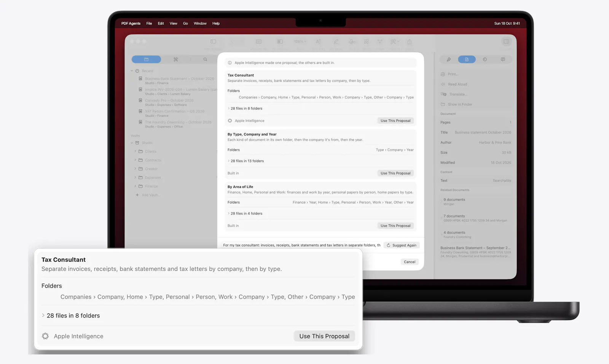Switch to the tools tab in the left sidebar
Viewport: 609px width, 364px height.
pyautogui.click(x=176, y=59)
